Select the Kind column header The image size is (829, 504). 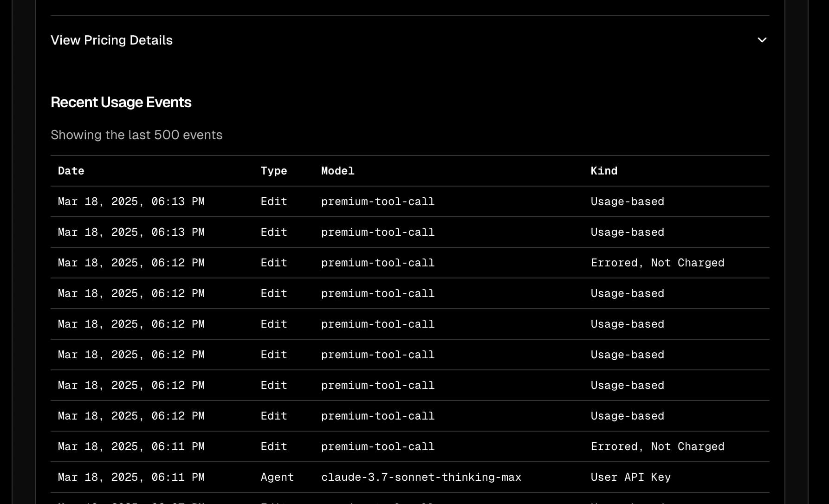tap(604, 171)
